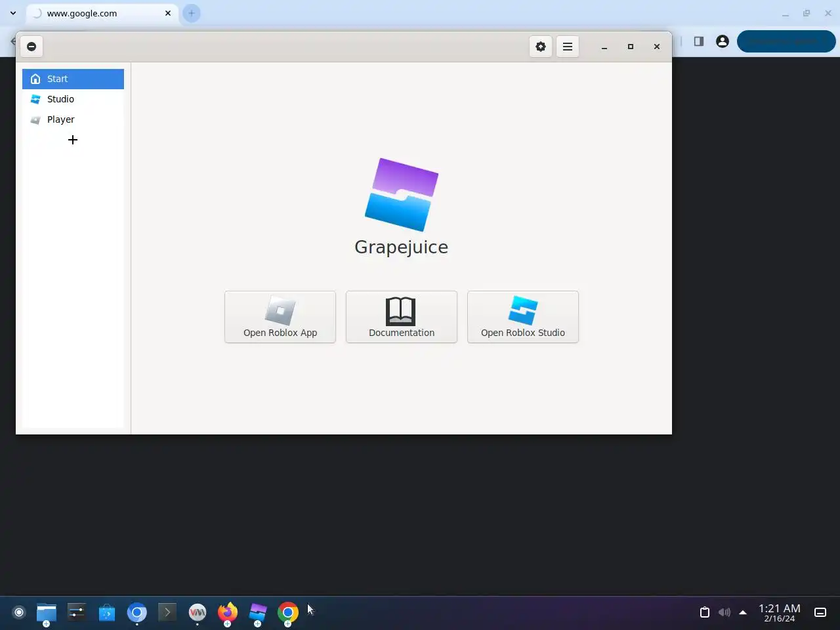Open Chromium browser from taskbar
This screenshot has height=630, width=840.
pos(137,612)
